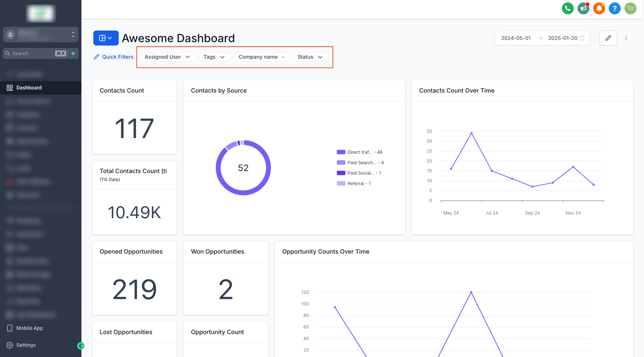Viewport: 644px width, 357px height.
Task: Open the TU user avatar menu
Action: [x=630, y=8]
